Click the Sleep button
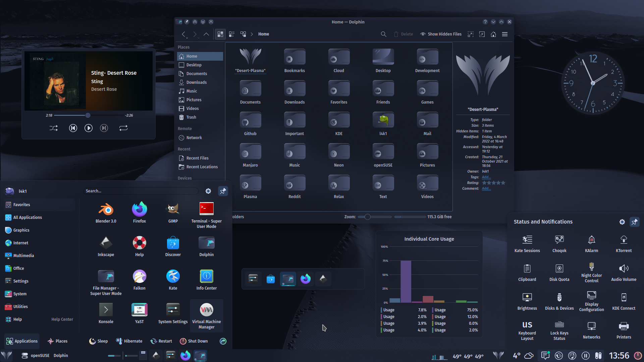This screenshot has height=362, width=644. coord(99,341)
